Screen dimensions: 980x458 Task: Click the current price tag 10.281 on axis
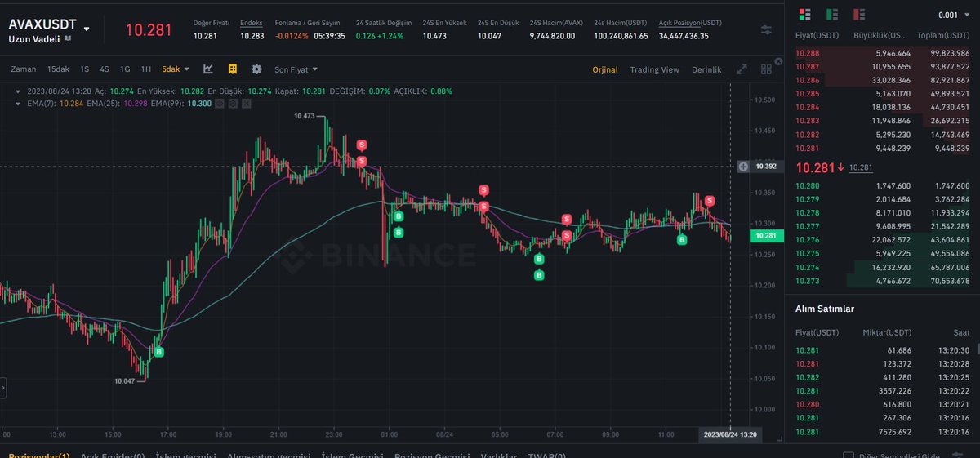(x=766, y=235)
